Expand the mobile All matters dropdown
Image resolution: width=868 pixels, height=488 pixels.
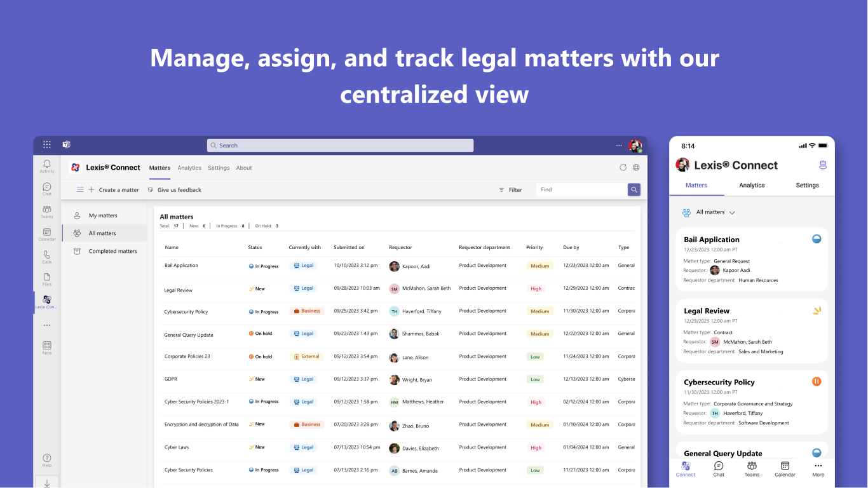(709, 212)
